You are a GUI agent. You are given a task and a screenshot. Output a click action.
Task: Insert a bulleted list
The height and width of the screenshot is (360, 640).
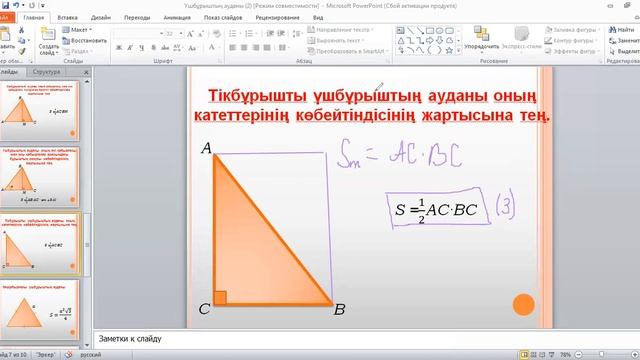click(x=234, y=34)
